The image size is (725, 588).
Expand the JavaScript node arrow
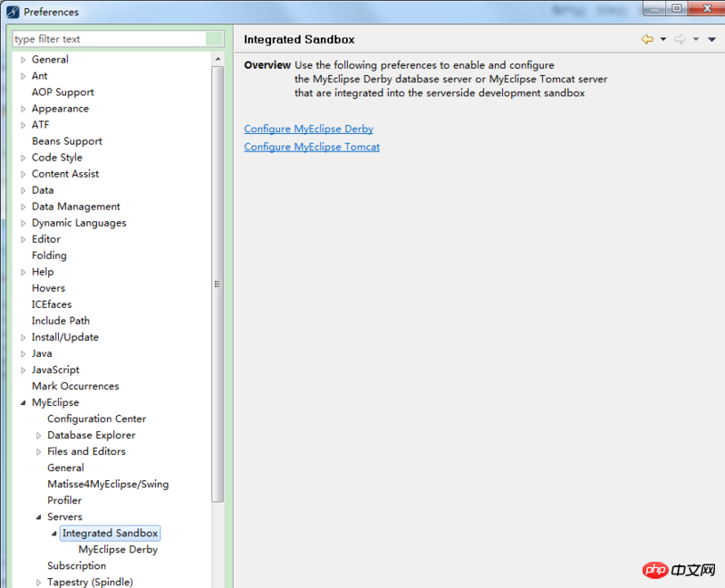click(x=24, y=370)
